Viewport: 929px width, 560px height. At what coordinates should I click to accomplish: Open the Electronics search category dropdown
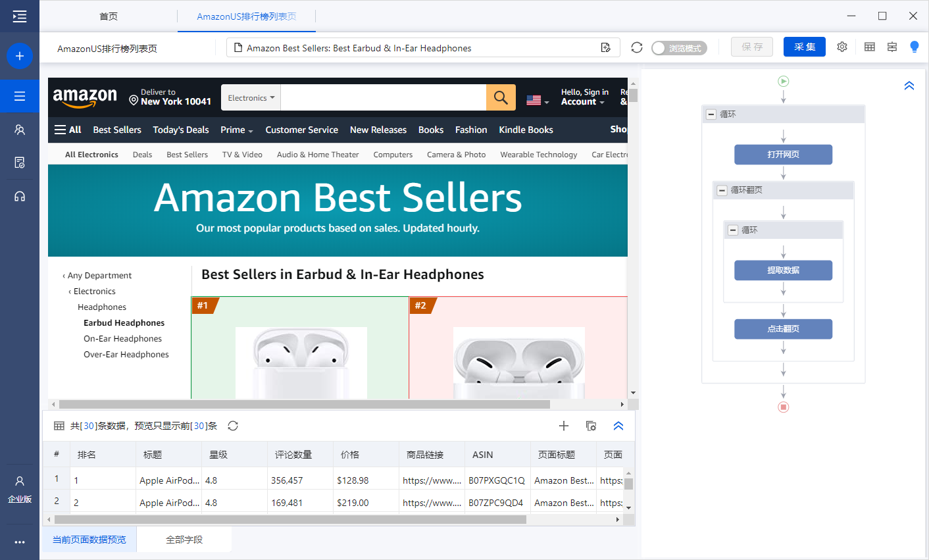click(251, 97)
